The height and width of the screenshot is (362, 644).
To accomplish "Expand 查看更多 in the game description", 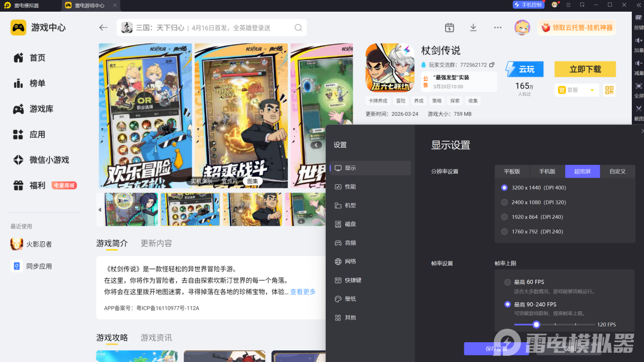I will [303, 292].
